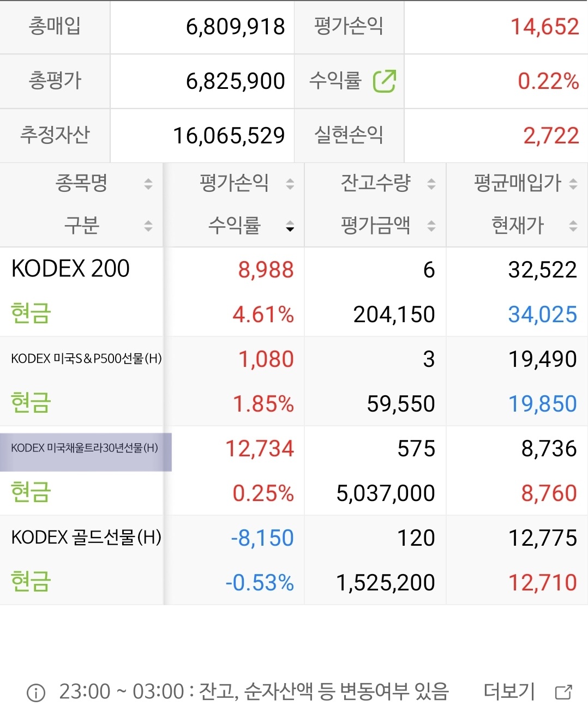Viewport: 588px width, 712px height.
Task: Sort by 평가금액 column arrows
Action: [x=431, y=226]
